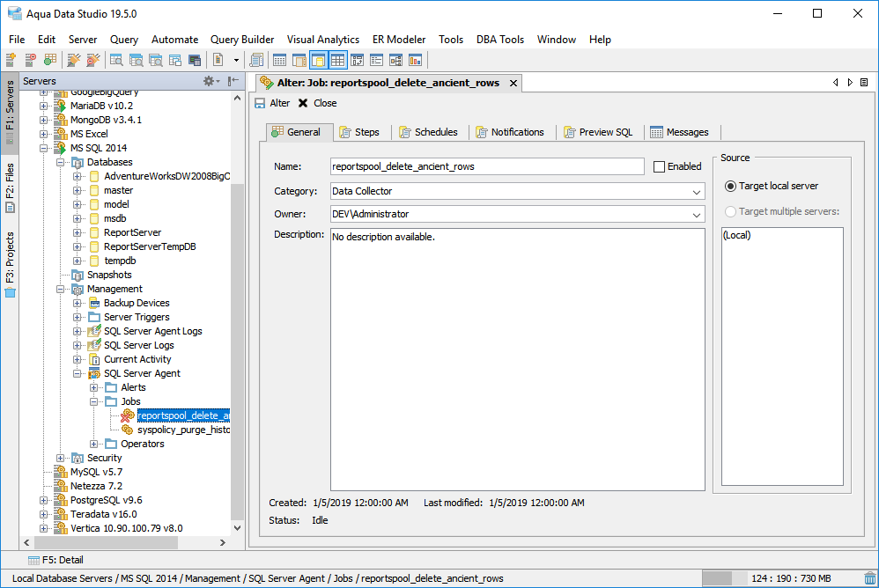
Task: Click the grid with green circle toolbar icon
Action: [x=50, y=60]
